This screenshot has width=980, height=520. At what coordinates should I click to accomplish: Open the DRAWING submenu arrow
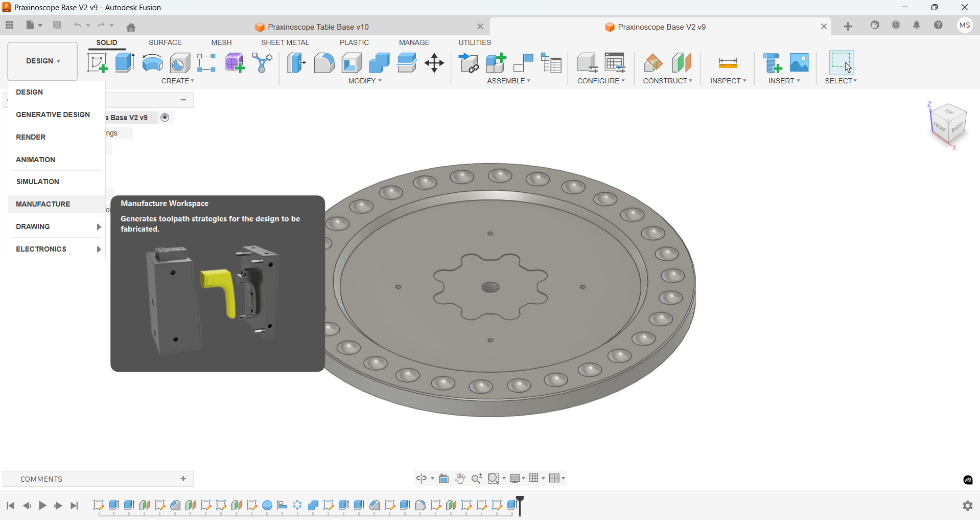[99, 227]
